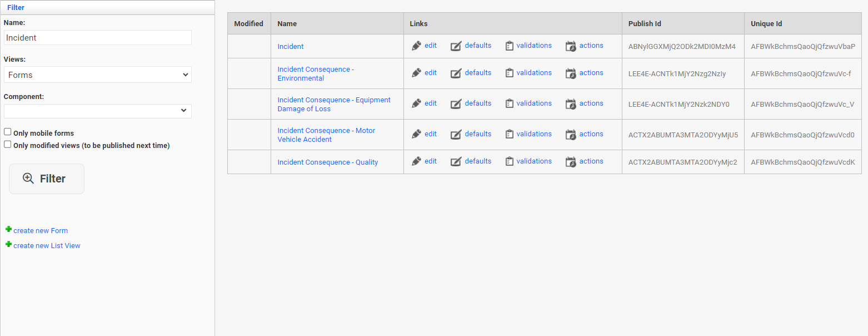Click the create new List View link

click(x=47, y=246)
